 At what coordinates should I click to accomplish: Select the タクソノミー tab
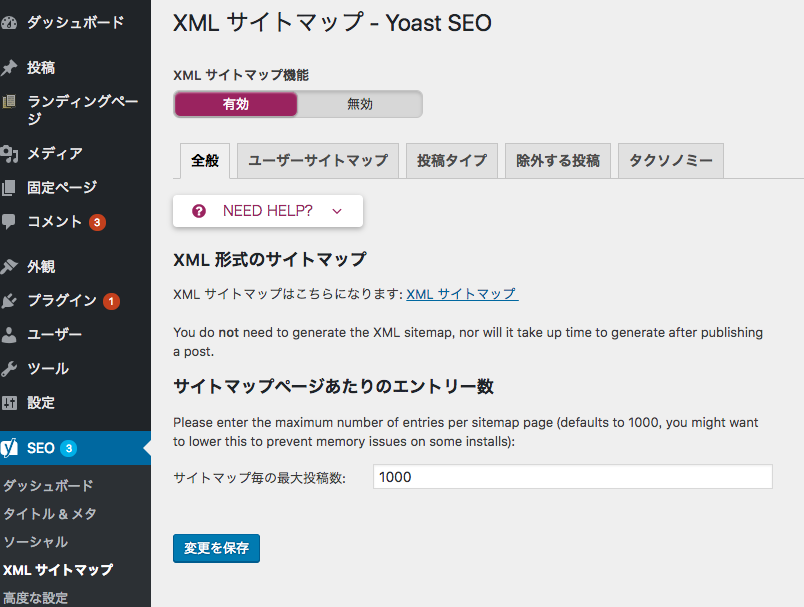(670, 161)
